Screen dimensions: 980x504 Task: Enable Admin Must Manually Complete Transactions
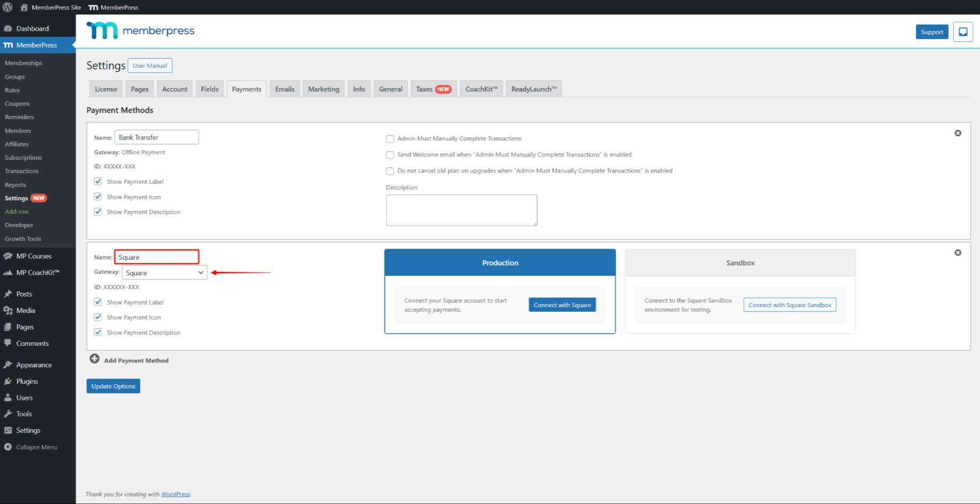coord(390,138)
